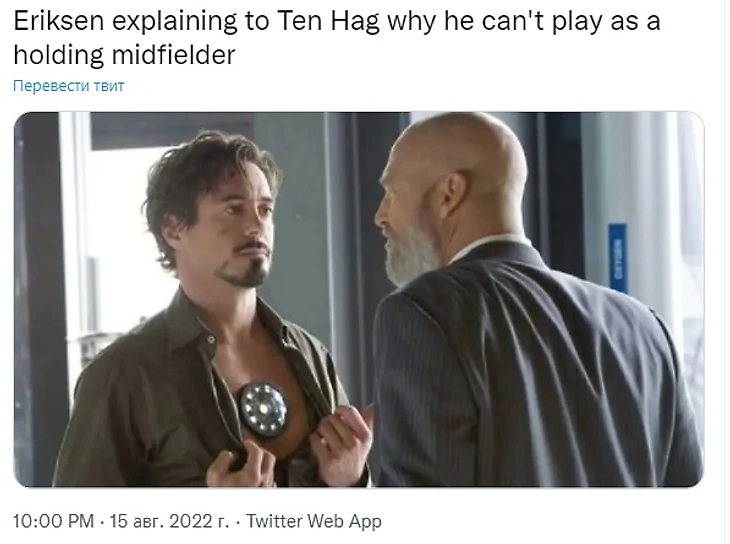Click the dark-haired man's face

point(240,233)
